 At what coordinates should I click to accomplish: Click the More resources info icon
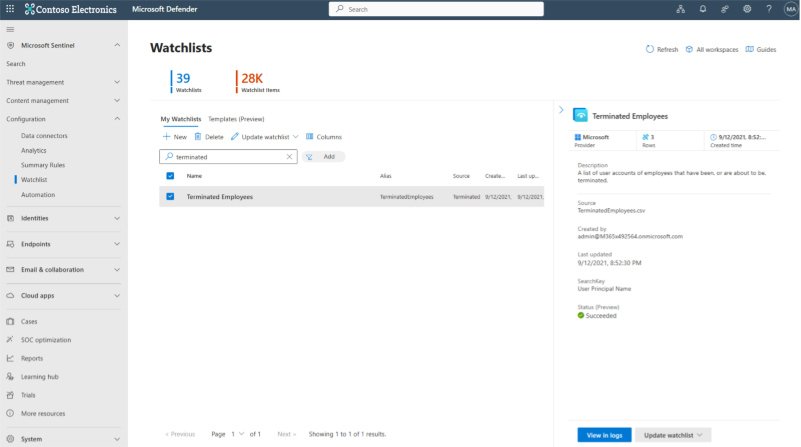coord(10,413)
